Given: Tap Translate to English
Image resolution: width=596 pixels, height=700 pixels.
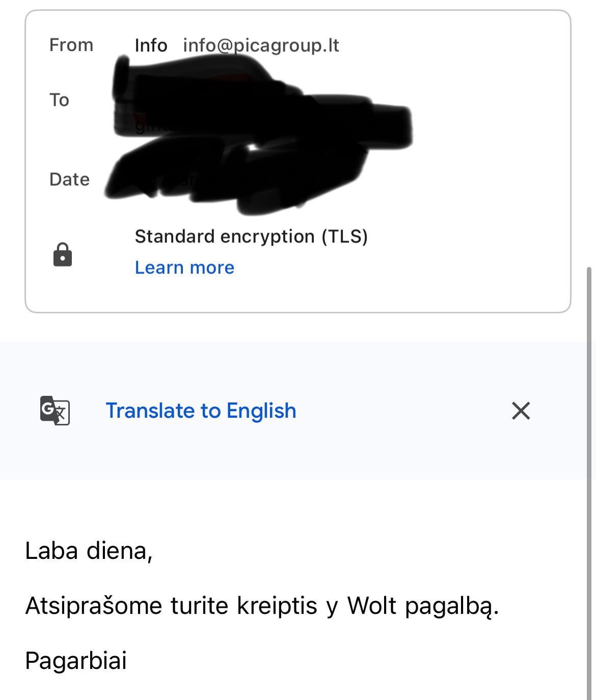Looking at the screenshot, I should 201,411.
